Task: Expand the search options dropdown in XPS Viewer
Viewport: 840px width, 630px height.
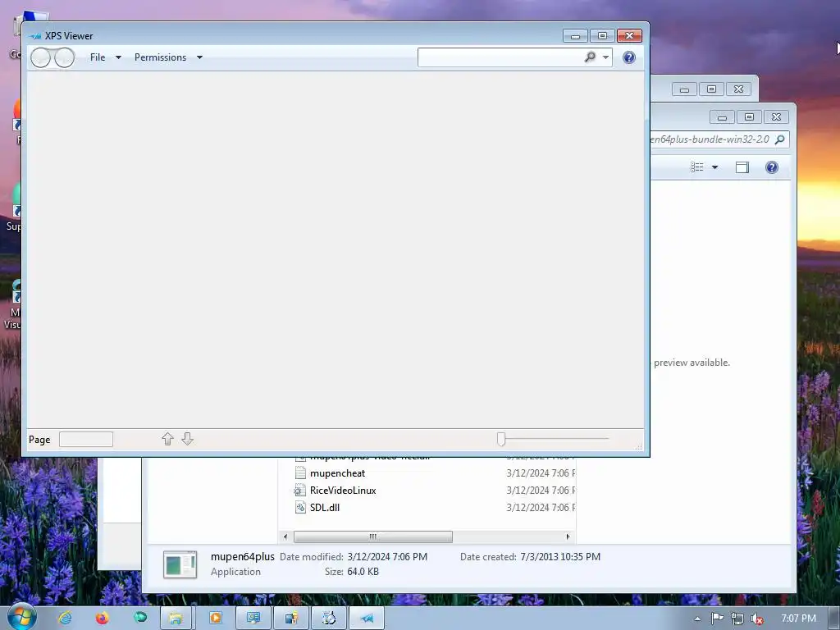Action: pyautogui.click(x=605, y=57)
